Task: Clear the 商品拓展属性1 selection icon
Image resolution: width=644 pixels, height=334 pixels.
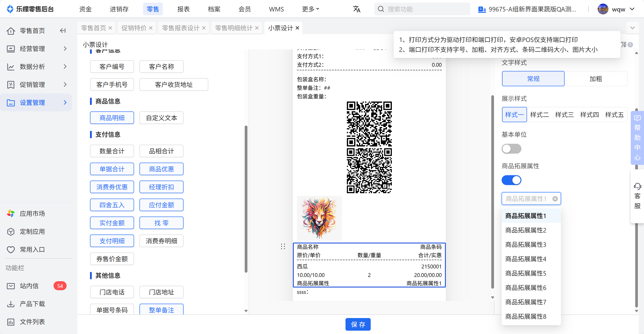Action: click(x=555, y=199)
